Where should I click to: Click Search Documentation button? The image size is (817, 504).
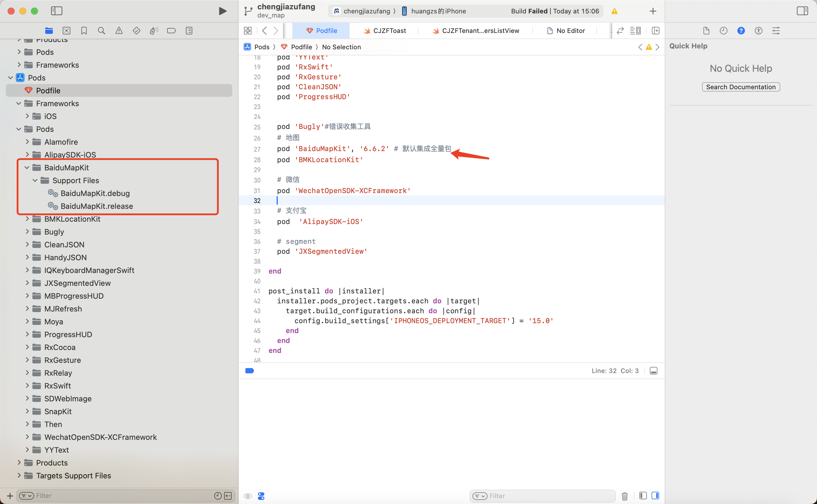click(x=741, y=87)
